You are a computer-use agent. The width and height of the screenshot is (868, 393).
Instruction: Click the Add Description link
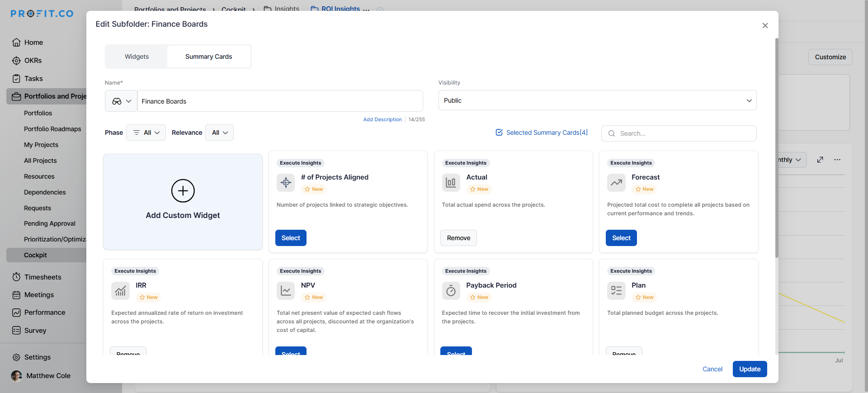[382, 119]
